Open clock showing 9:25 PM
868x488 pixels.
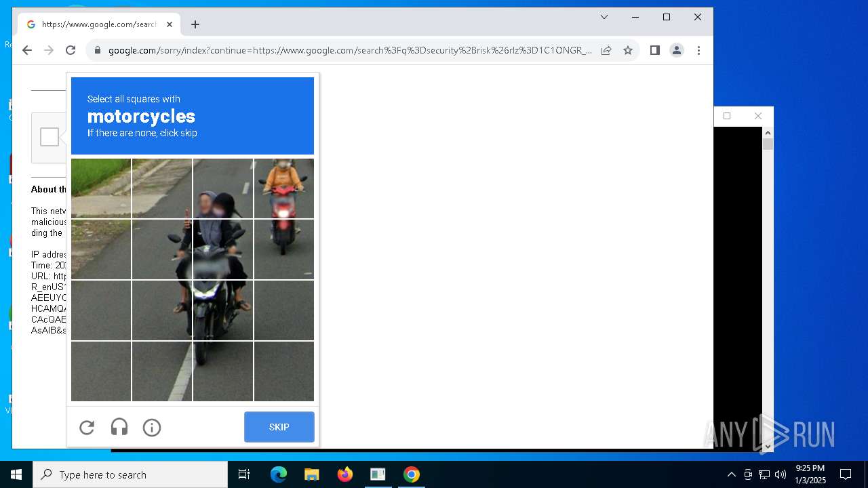click(810, 474)
